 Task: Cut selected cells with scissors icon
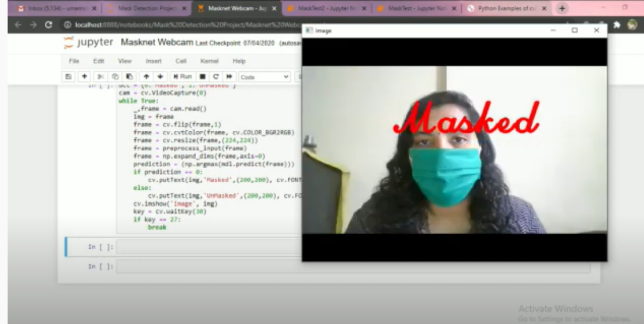pos(99,77)
